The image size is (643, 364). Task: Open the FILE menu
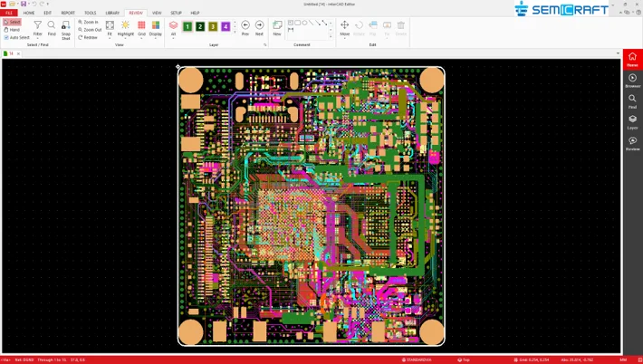tap(10, 13)
